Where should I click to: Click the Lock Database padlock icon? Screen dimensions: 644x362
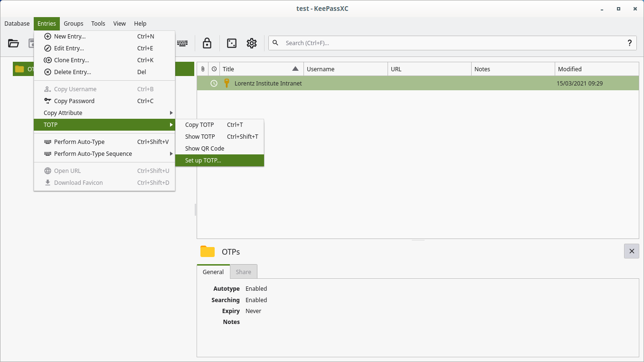pos(207,43)
